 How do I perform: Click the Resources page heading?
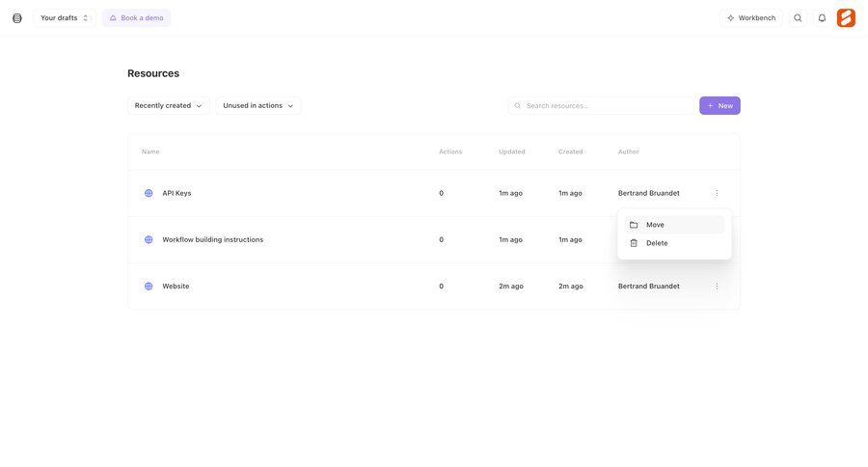tap(153, 73)
